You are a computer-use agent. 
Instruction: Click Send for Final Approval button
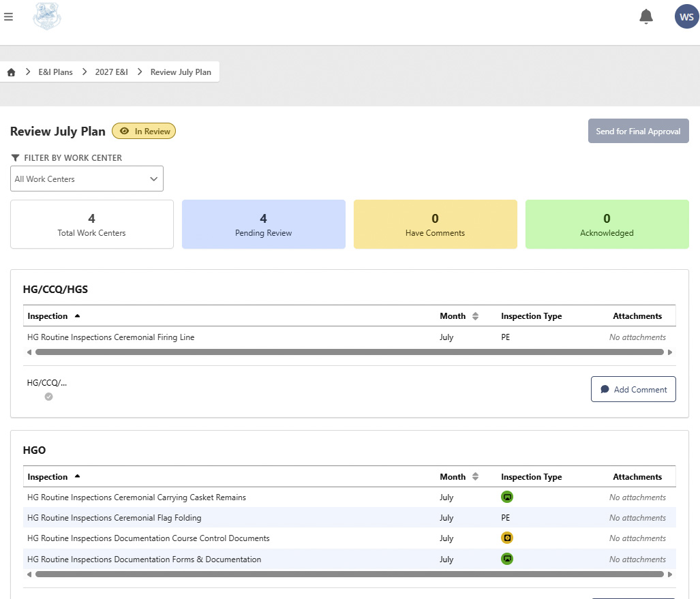point(639,132)
